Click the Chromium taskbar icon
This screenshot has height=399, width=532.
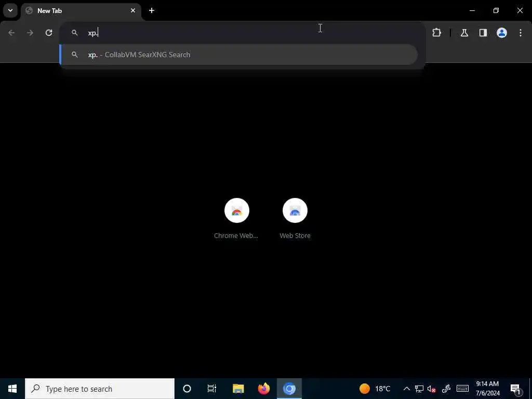click(x=289, y=389)
